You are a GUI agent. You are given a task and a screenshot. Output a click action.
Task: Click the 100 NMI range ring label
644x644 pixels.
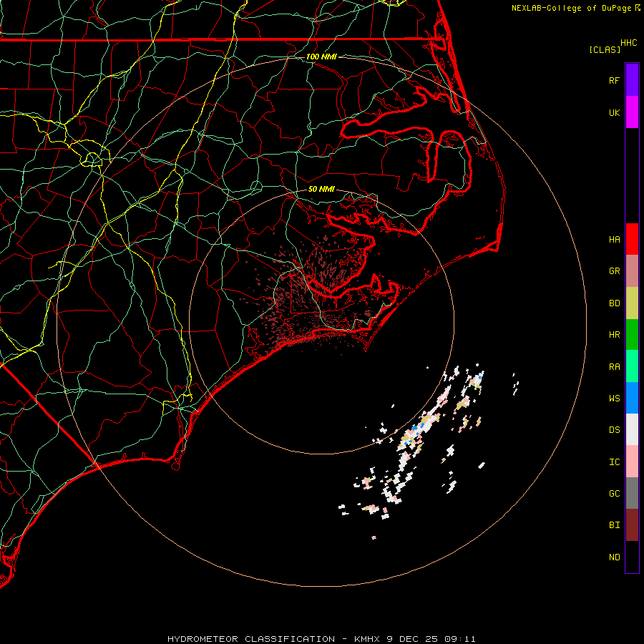(x=321, y=57)
